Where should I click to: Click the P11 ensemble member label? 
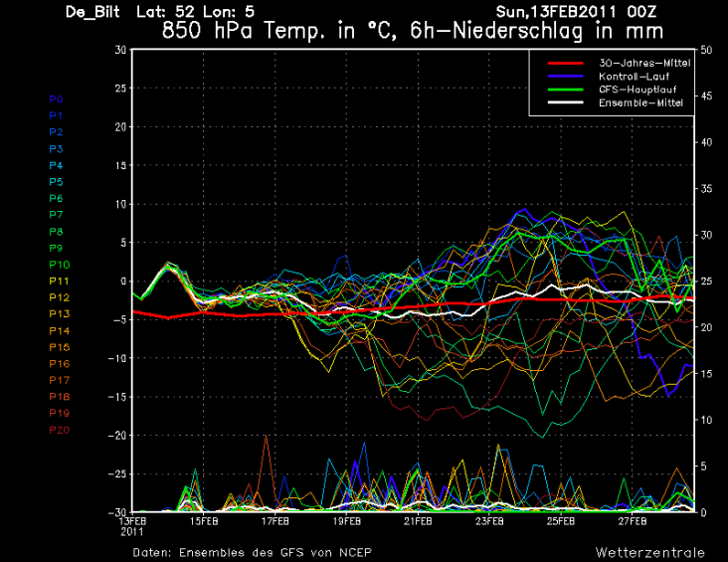coord(60,281)
